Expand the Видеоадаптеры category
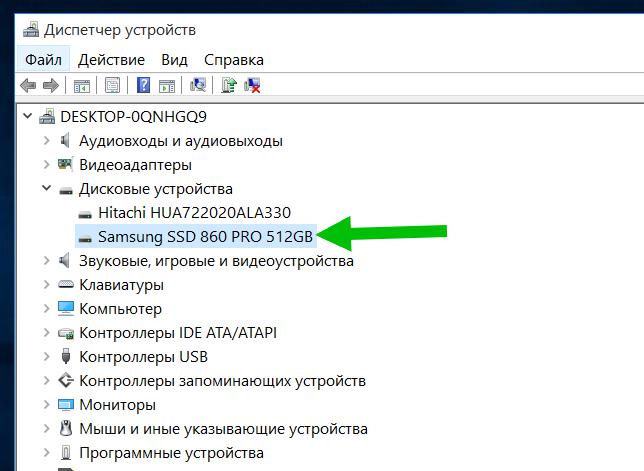644x471 pixels. 46,164
